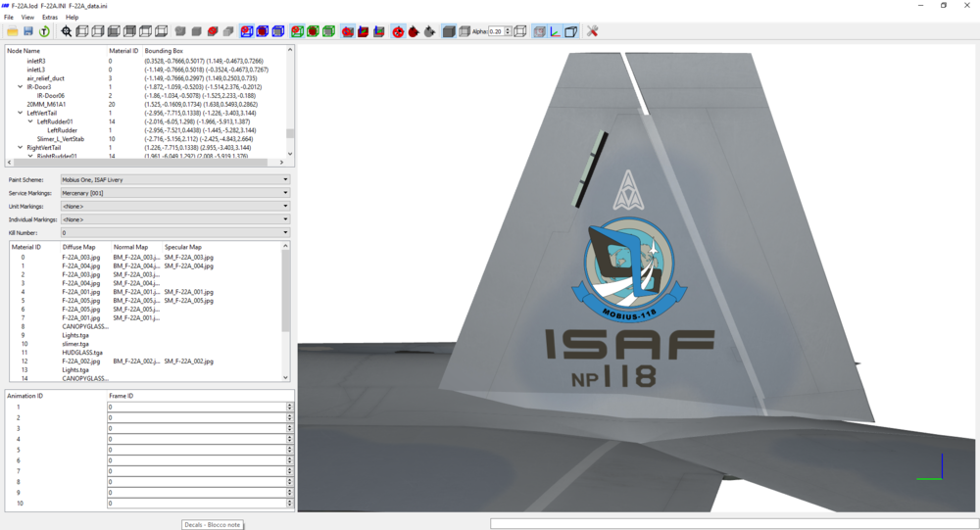Click the green circular arrow reload icon
This screenshot has width=980, height=530.
click(x=44, y=31)
